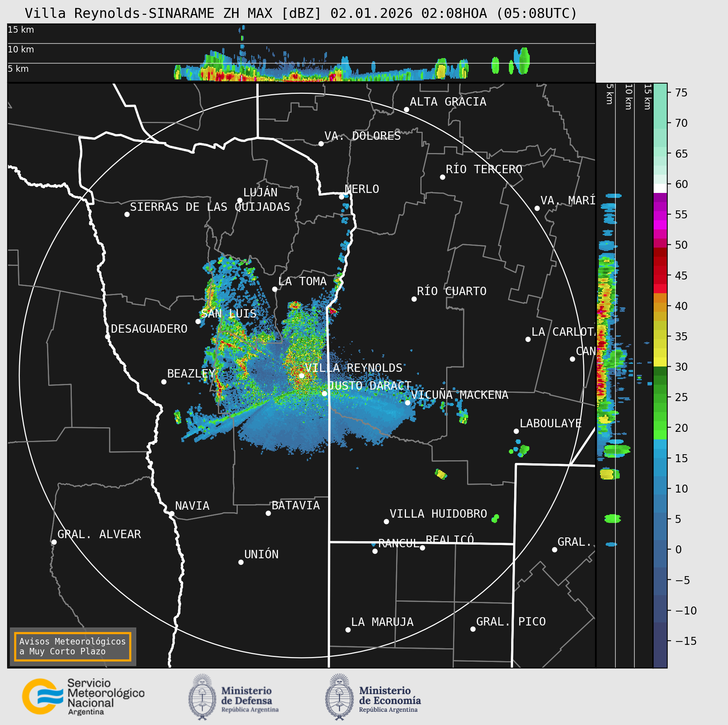Click the 15 km label in top cross-section
Screen dimensions: 728x725
[21, 30]
